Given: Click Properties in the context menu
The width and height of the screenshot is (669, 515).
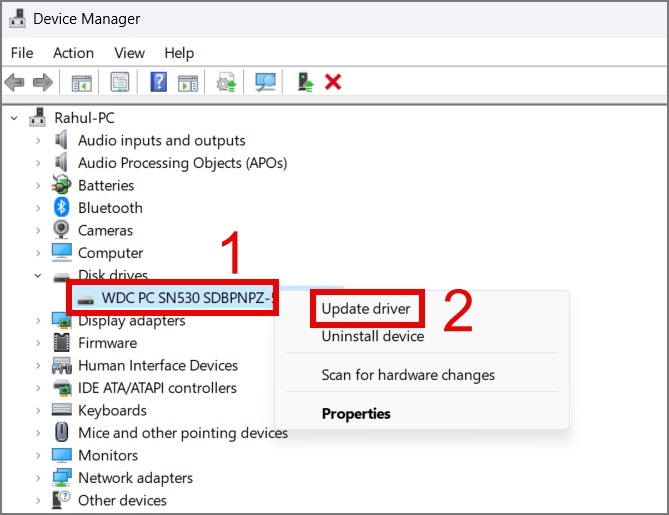Looking at the screenshot, I should (x=356, y=413).
